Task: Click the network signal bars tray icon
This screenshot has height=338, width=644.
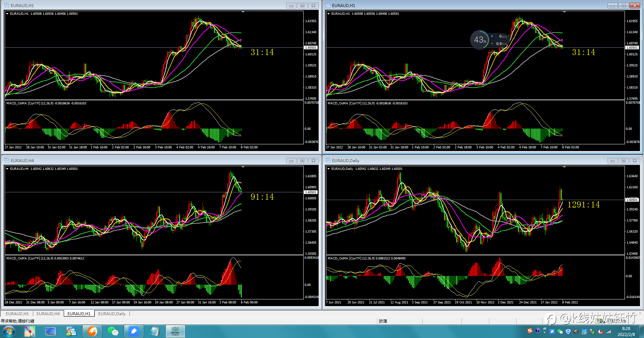Action: point(608,332)
